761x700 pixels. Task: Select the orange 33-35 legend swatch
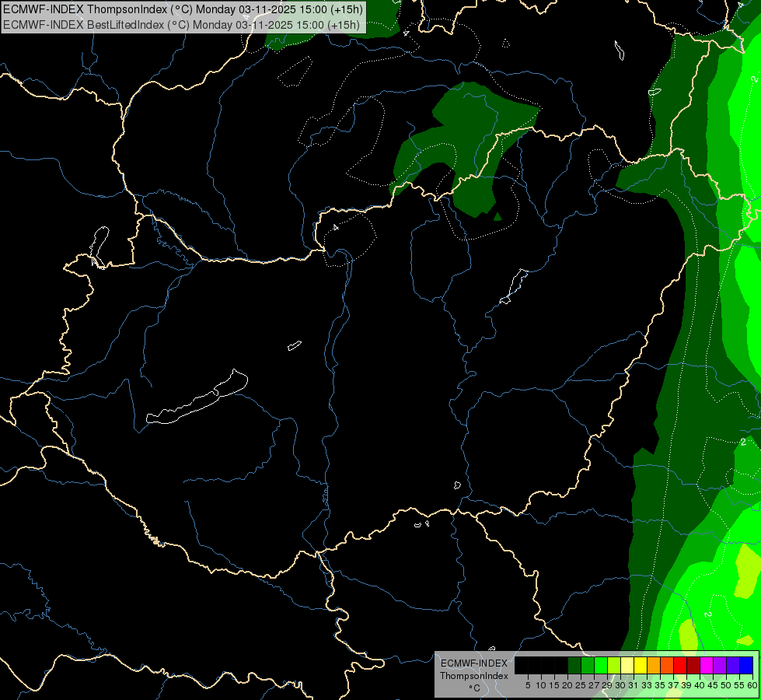654,665
